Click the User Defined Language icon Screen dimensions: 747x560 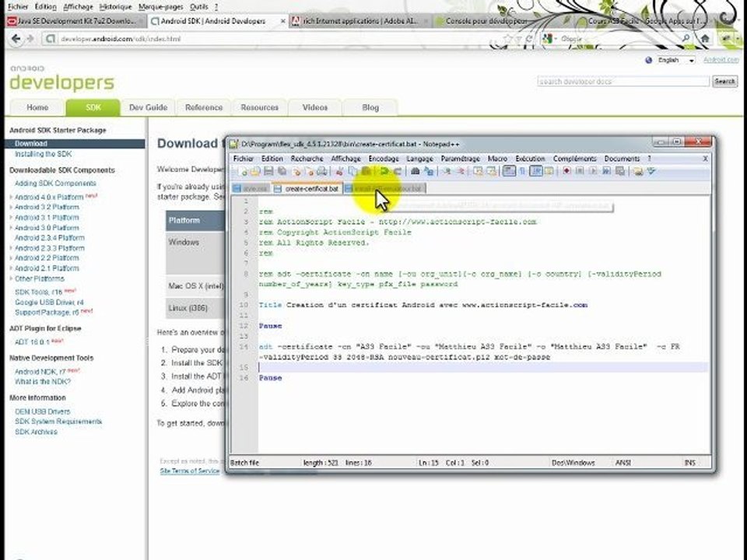coord(549,171)
